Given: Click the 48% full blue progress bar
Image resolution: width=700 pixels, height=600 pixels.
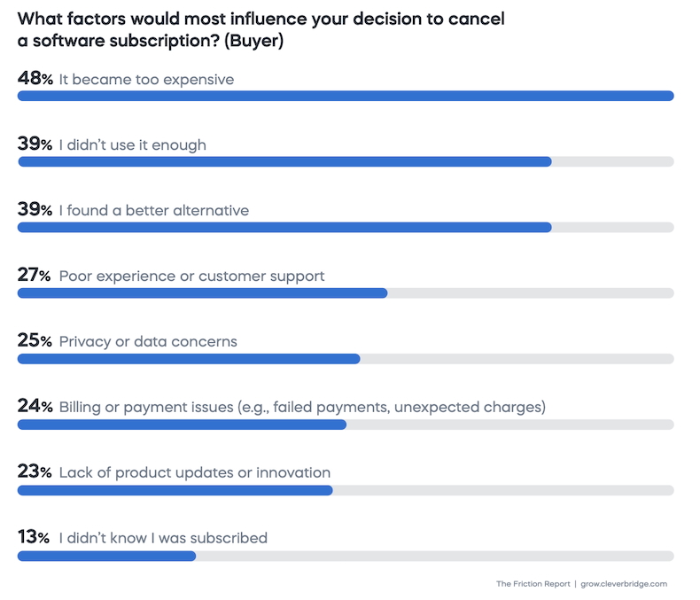Looking at the screenshot, I should [346, 96].
